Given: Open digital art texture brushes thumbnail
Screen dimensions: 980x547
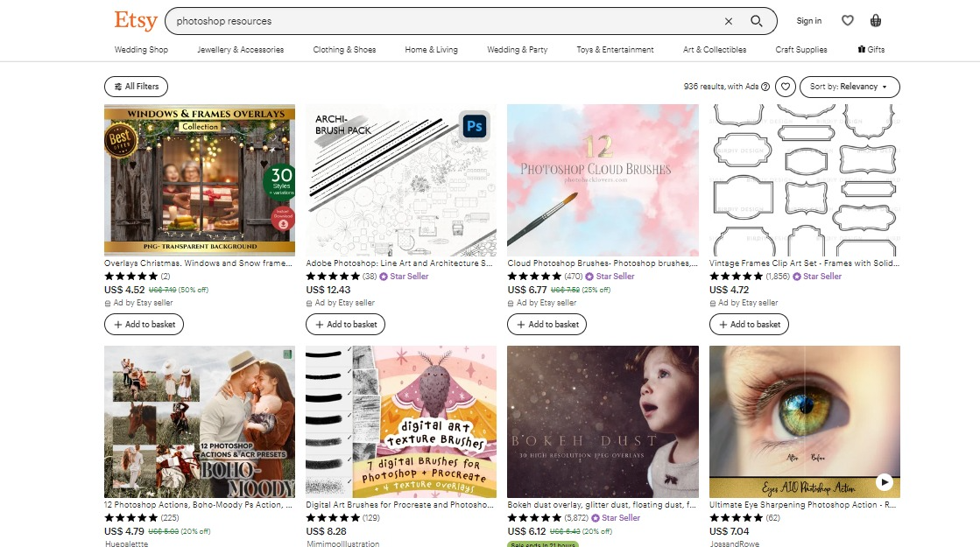Looking at the screenshot, I should click(x=401, y=422).
